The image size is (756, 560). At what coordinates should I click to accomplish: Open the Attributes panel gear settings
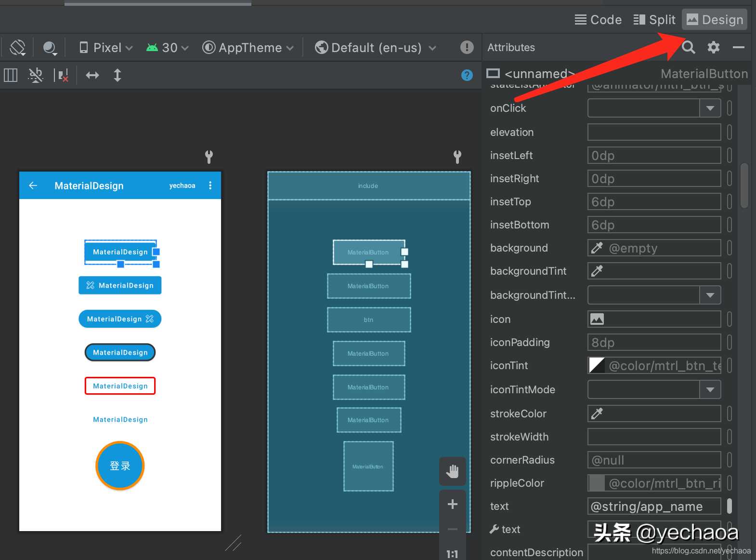[x=714, y=47]
